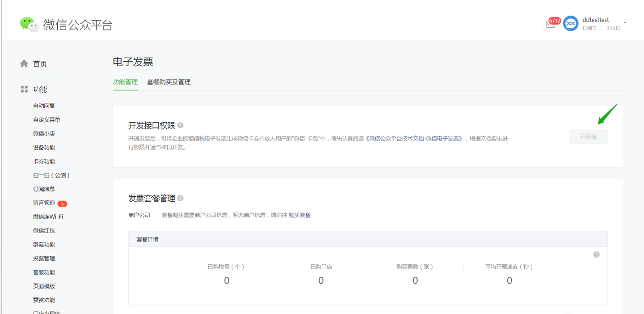Image resolution: width=644 pixels, height=314 pixels.
Task: Open 微信红包 sidebar item
Action: tap(44, 231)
